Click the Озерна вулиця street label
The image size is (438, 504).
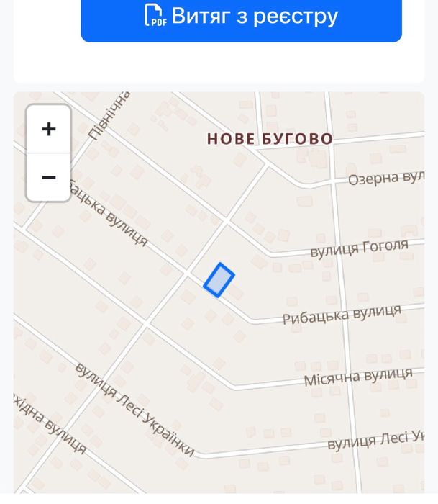click(386, 178)
